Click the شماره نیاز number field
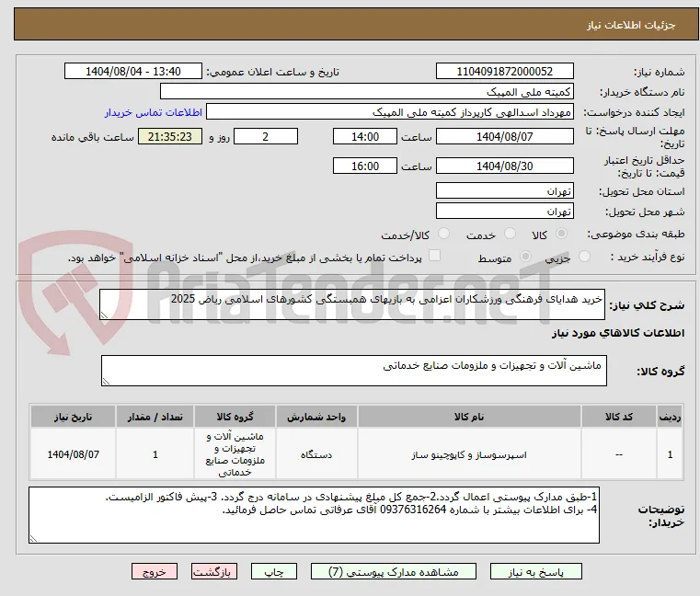Screen dimensions: 700x596 504,72
